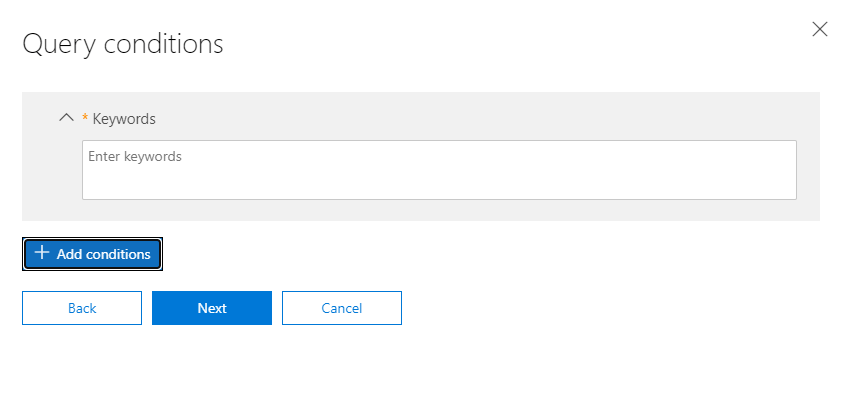Select the blue Next primary button
The width and height of the screenshot is (856, 405).
(212, 308)
